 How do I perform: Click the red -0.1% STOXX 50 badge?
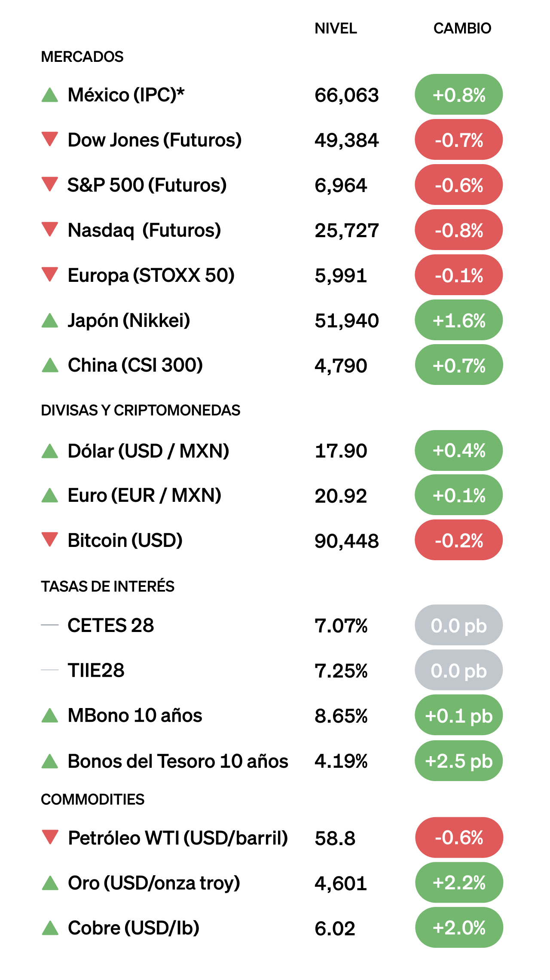click(x=458, y=275)
